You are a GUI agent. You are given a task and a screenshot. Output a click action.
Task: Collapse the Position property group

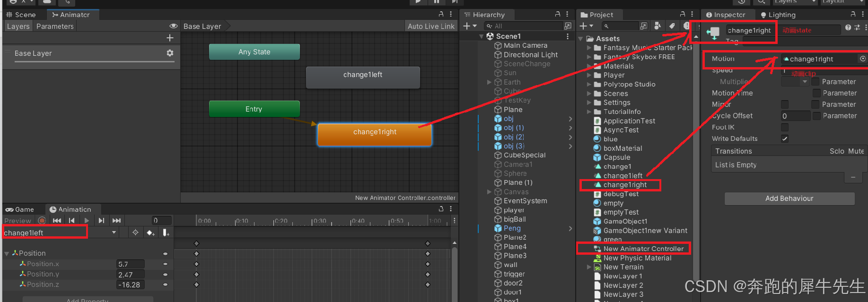click(7, 254)
